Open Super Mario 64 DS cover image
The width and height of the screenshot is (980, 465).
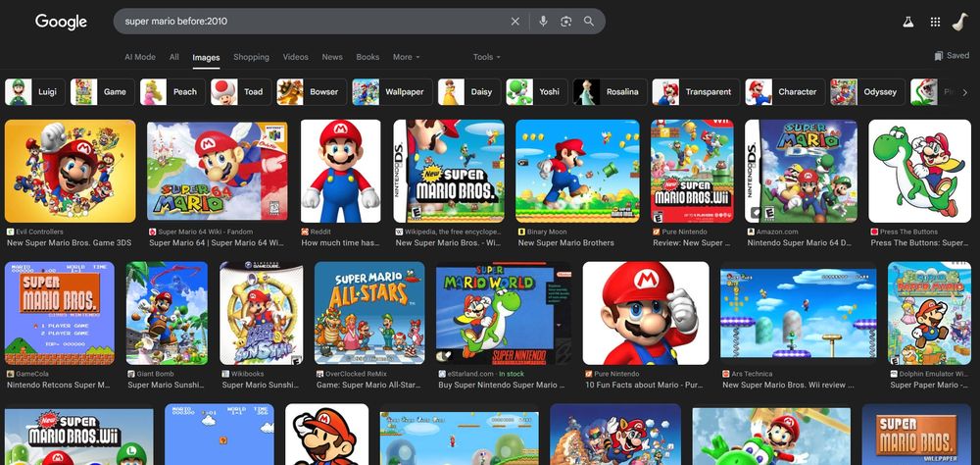click(802, 171)
